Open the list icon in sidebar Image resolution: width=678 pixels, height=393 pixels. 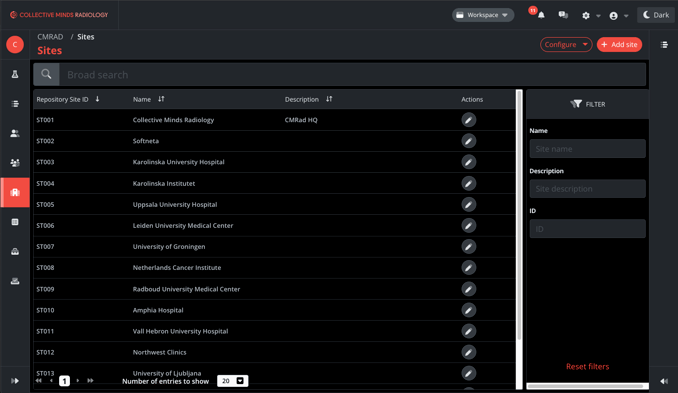pyautogui.click(x=15, y=104)
